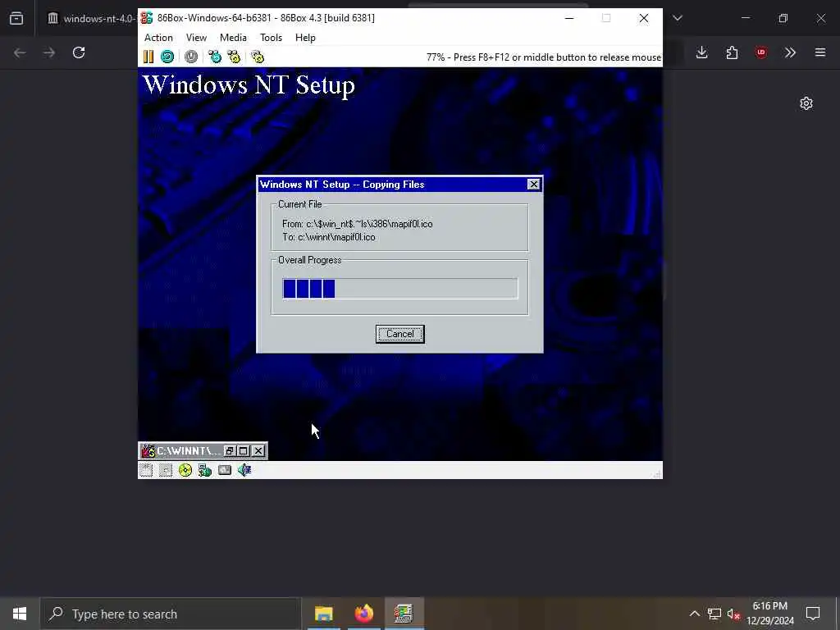Cancel the Windows NT file copy
Image resolution: width=840 pixels, height=630 pixels.
click(400, 334)
